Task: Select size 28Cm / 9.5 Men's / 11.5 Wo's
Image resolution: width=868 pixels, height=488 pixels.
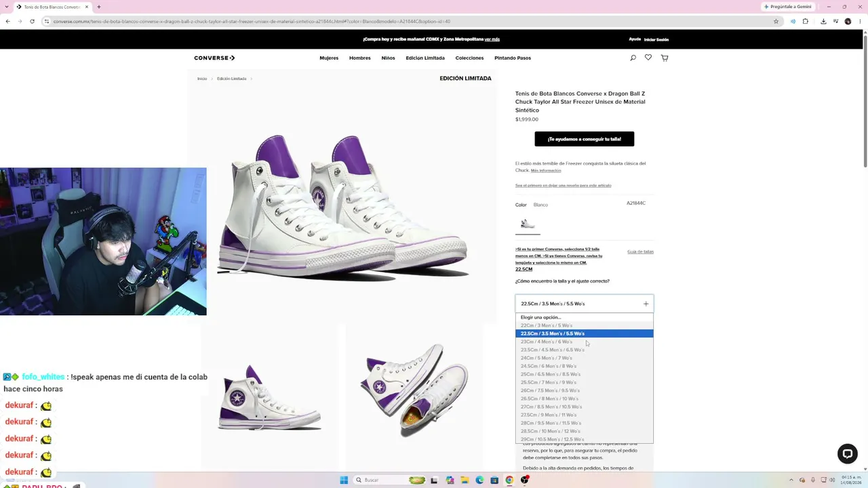Action: (584, 423)
